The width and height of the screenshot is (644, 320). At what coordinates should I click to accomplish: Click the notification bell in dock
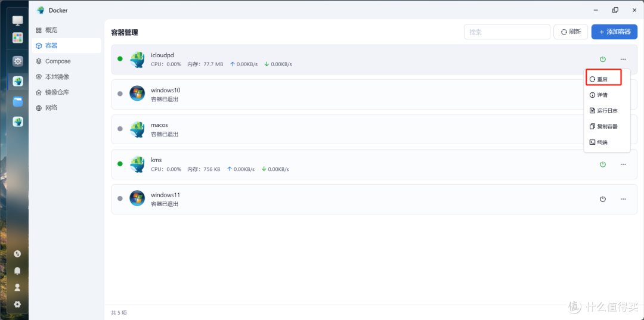(x=17, y=271)
